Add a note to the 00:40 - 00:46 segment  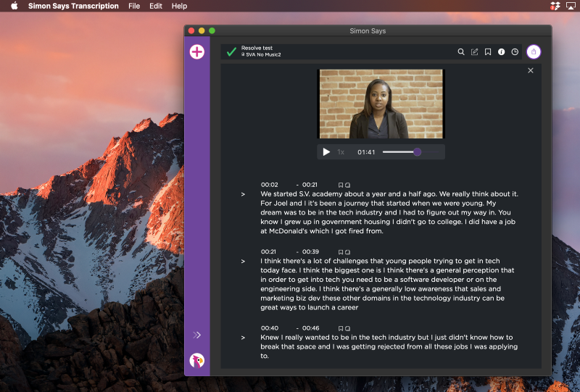pyautogui.click(x=348, y=328)
